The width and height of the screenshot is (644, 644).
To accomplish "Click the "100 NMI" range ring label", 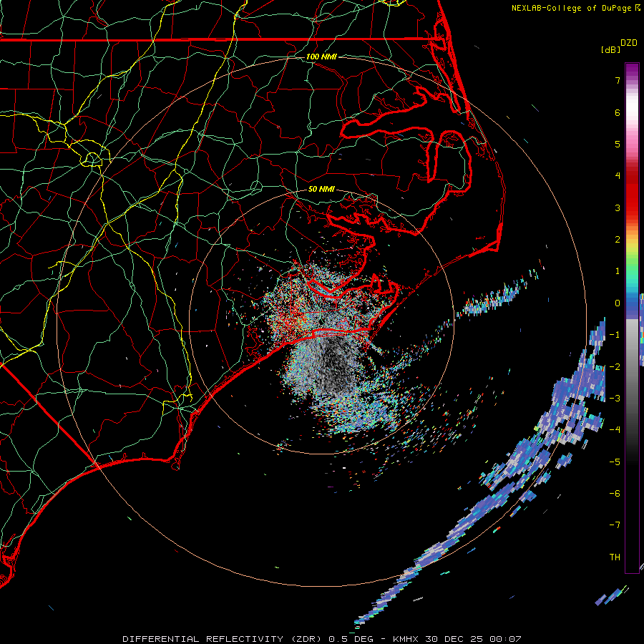I will click(x=321, y=57).
